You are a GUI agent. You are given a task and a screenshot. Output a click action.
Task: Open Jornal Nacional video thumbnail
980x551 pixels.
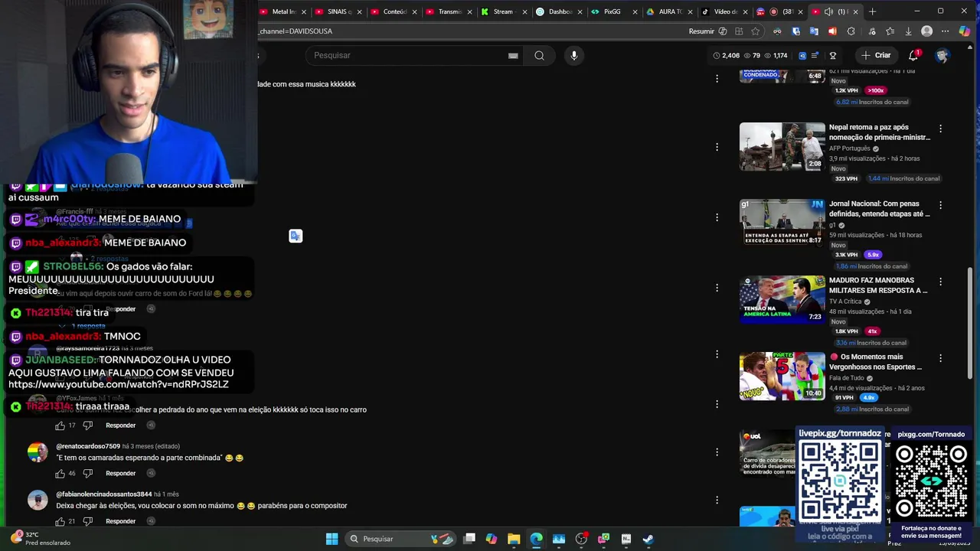click(782, 223)
